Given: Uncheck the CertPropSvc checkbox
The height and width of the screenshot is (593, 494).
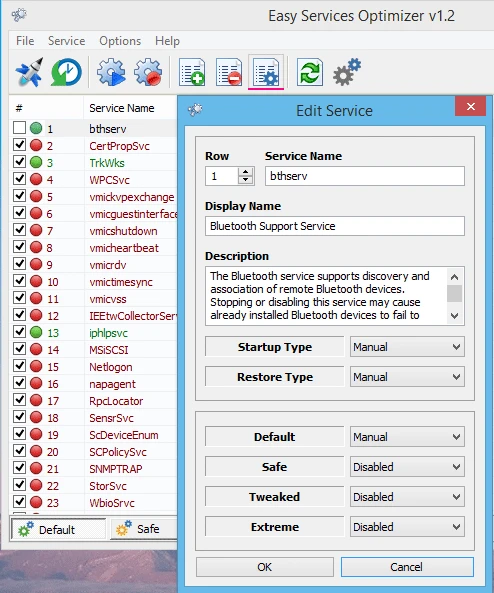Looking at the screenshot, I should (x=19, y=145).
